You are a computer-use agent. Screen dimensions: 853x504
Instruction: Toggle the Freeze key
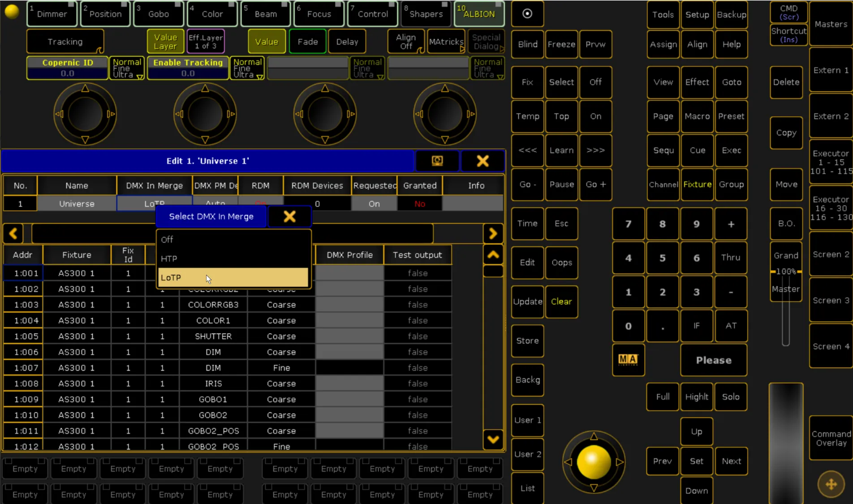pyautogui.click(x=561, y=44)
